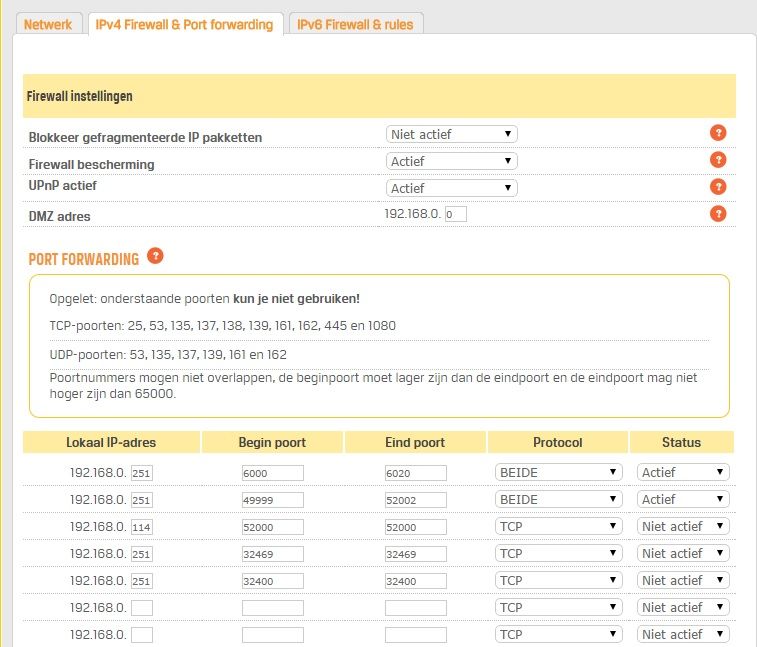
Task: Show help icon for UPnP actief
Action: (x=718, y=186)
